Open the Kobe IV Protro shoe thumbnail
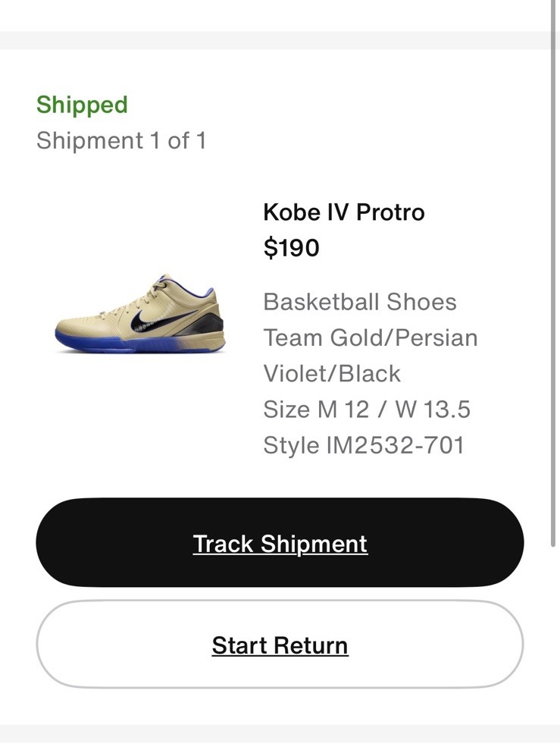560x744 pixels. click(x=140, y=313)
